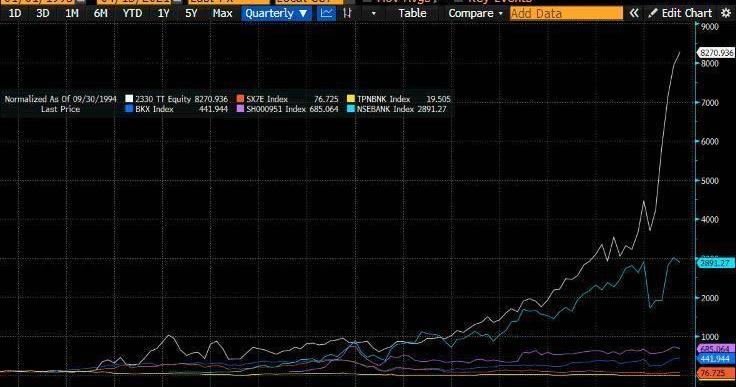Focus the Add Data input field
The width and height of the screenshot is (736, 387).
point(566,13)
